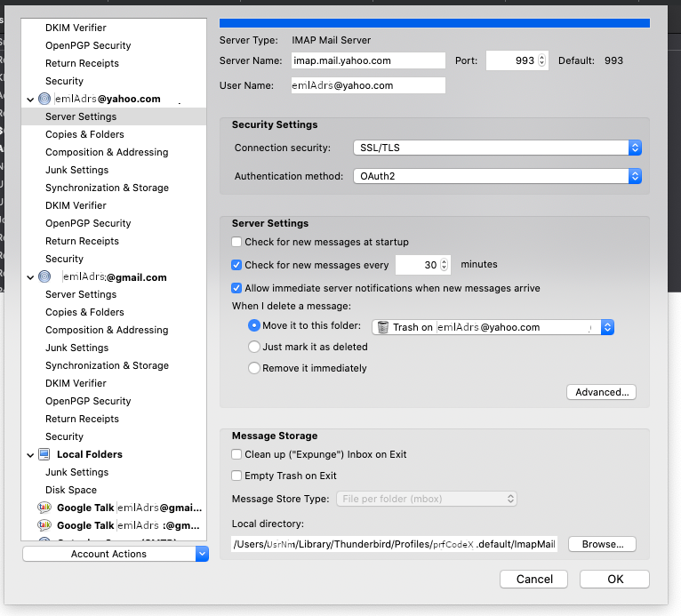Select the yahoo.com account name row
Screen dimensions: 681x616
(x=114, y=99)
